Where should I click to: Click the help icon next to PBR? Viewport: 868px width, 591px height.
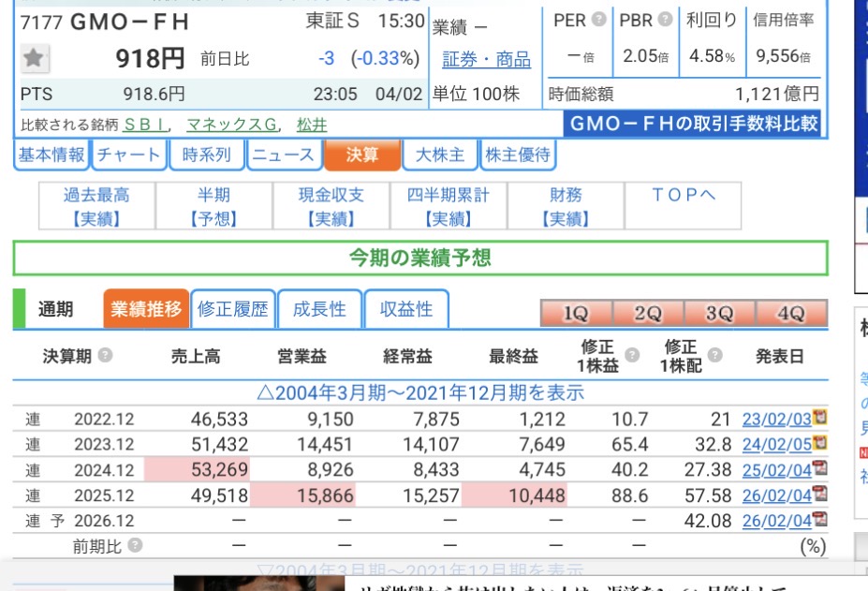665,20
